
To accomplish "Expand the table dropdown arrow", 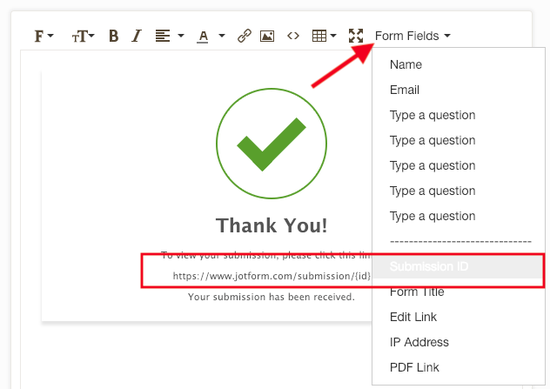I will (333, 35).
